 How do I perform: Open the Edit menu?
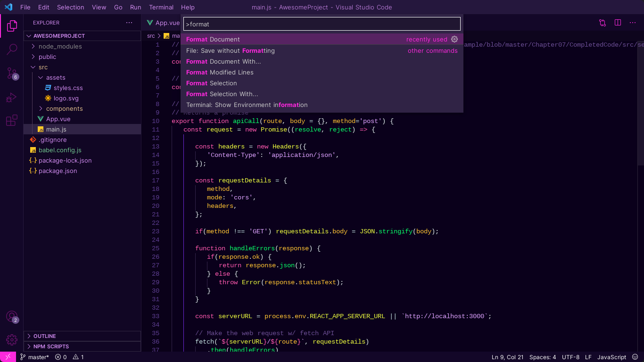44,7
